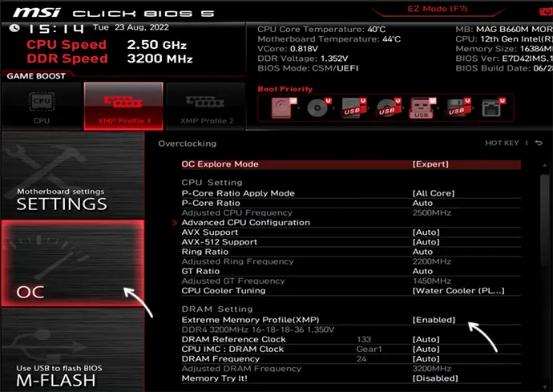Open the CPU Cooler Tuning dropdown

(458, 290)
